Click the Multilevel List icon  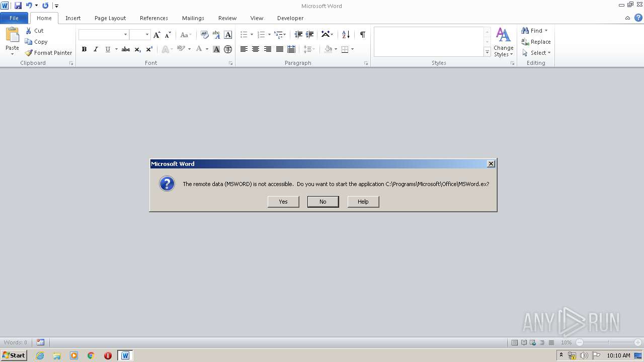278,35
